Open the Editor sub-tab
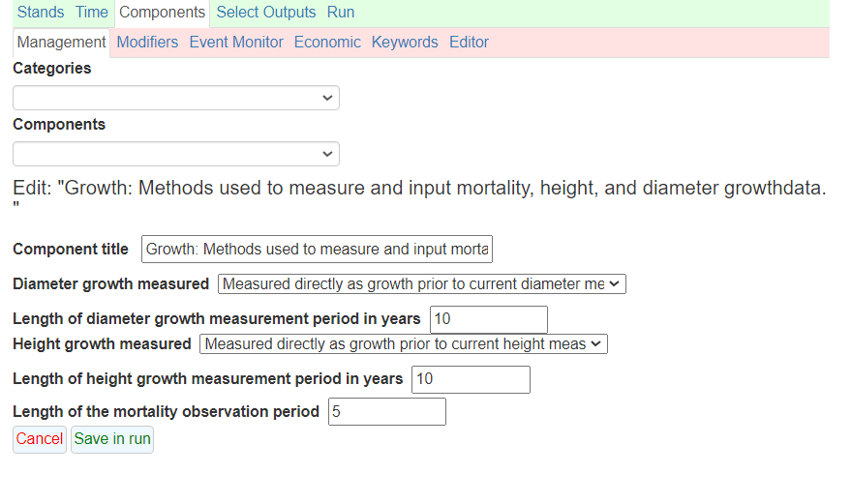This screenshot has width=852, height=504. pyautogui.click(x=469, y=43)
